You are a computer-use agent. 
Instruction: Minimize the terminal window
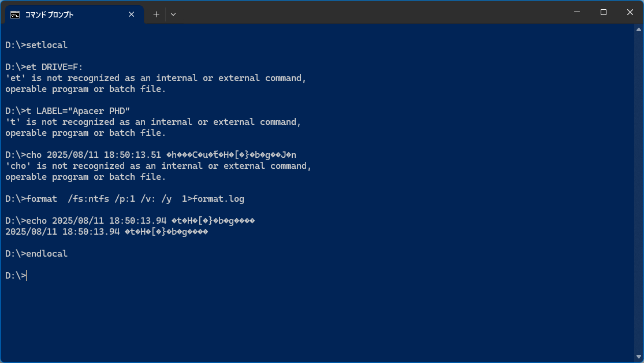[577, 12]
